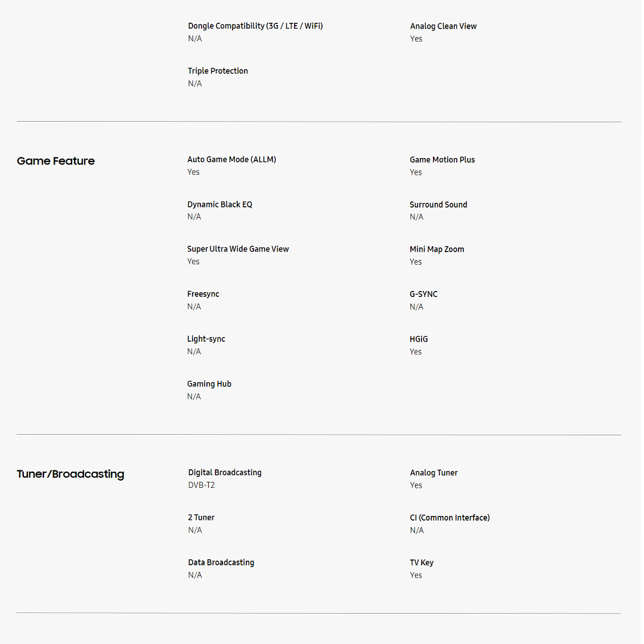Screen dimensions: 644x644
Task: Select the Light-sync spec label
Action: (206, 339)
